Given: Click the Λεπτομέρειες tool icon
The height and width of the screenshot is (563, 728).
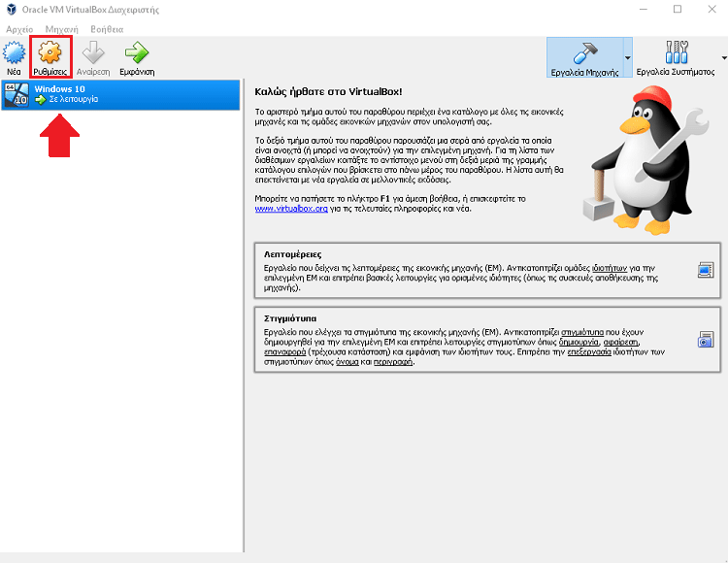Looking at the screenshot, I should (x=706, y=270).
